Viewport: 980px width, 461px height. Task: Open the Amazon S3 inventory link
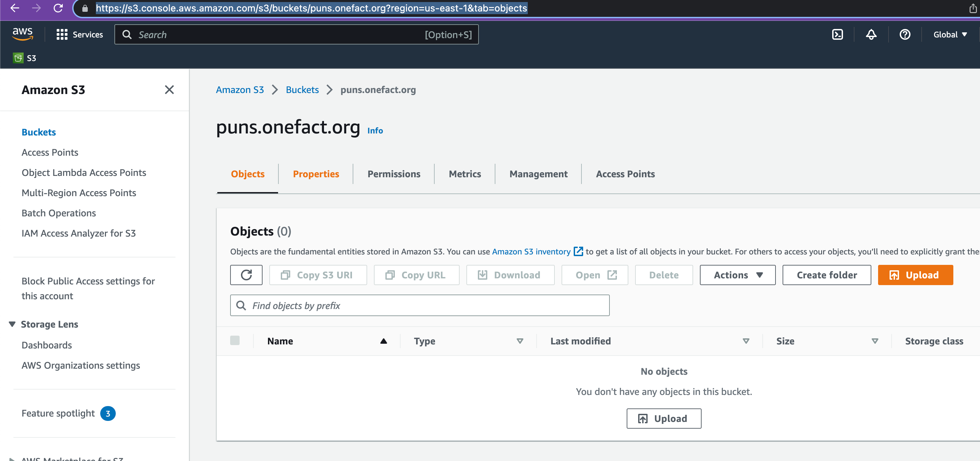click(x=531, y=252)
